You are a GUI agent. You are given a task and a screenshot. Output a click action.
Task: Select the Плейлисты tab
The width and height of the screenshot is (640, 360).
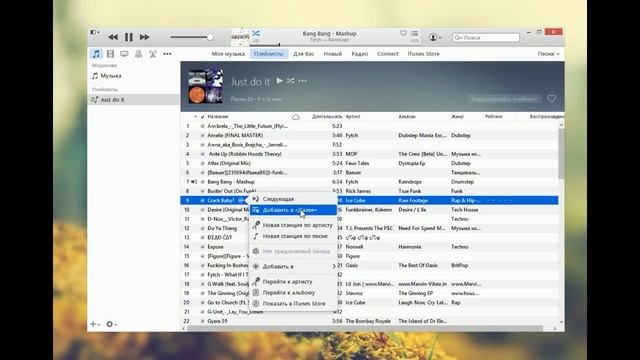[x=269, y=54]
